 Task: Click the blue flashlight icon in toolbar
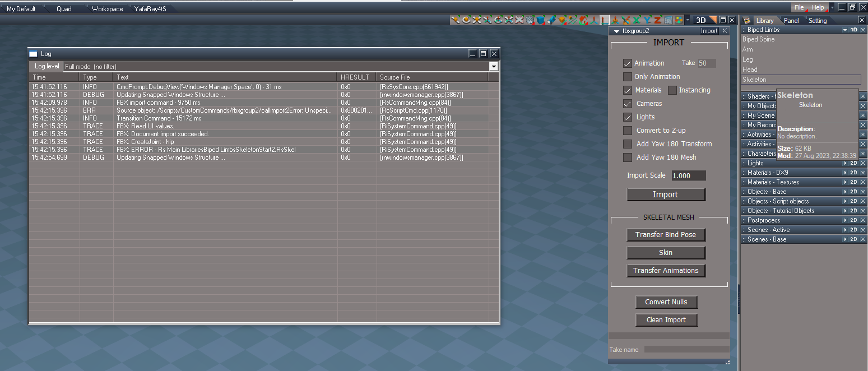[x=551, y=20]
